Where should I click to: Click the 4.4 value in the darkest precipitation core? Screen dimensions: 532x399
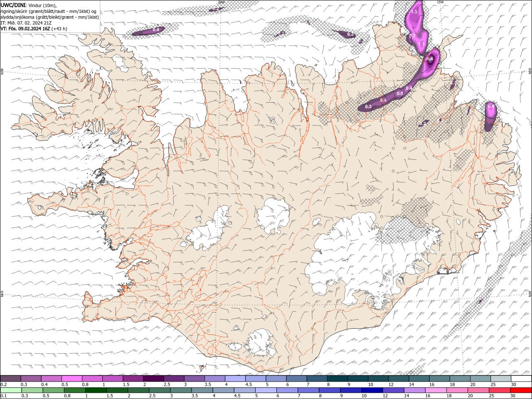point(430,59)
